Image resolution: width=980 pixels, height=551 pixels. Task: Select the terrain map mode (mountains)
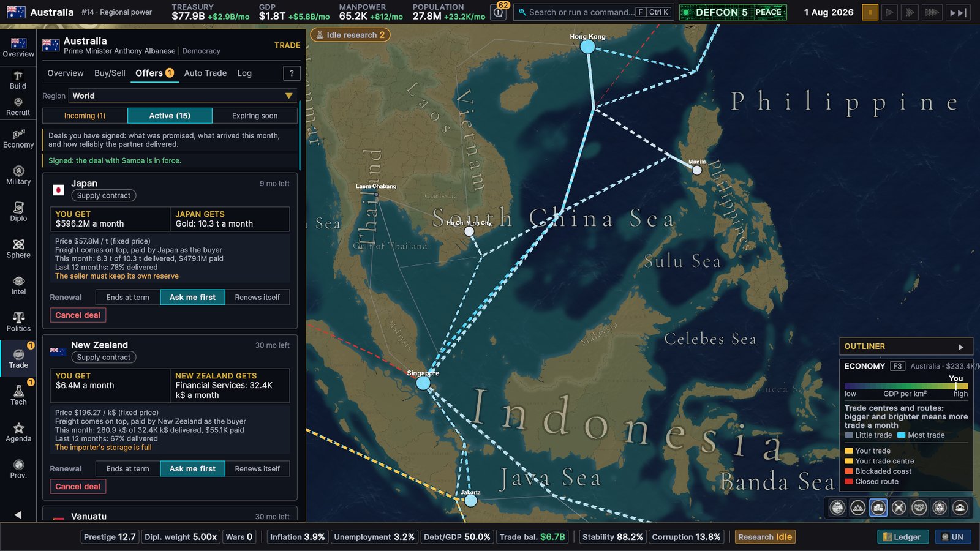click(858, 508)
